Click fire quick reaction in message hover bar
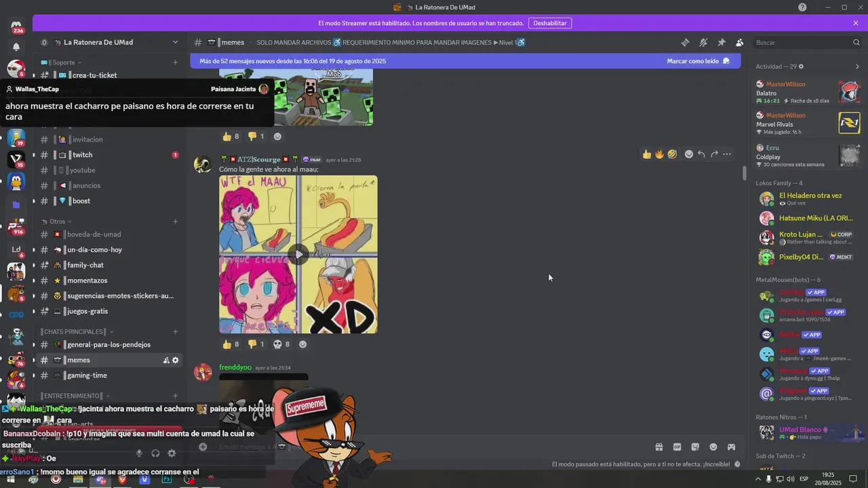 pyautogui.click(x=659, y=155)
